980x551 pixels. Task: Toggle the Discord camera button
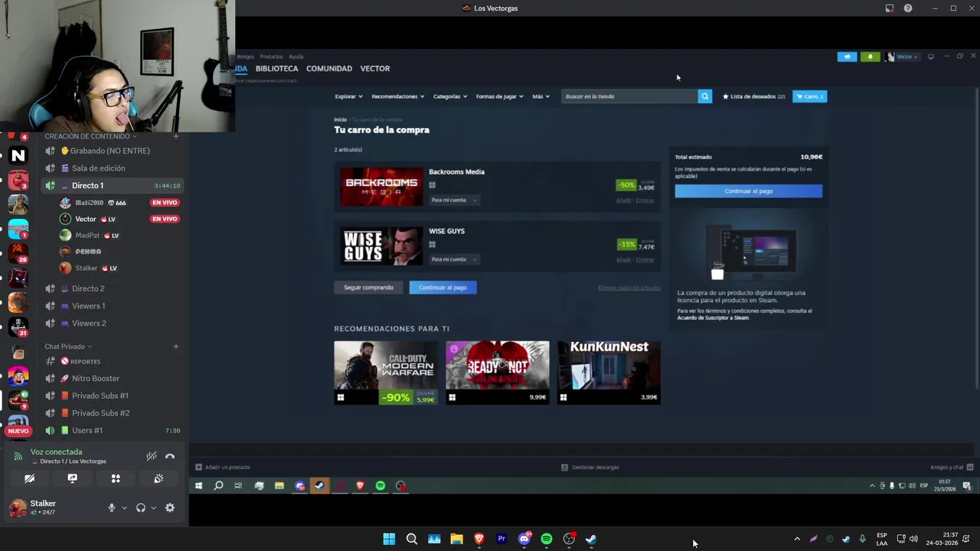29,478
